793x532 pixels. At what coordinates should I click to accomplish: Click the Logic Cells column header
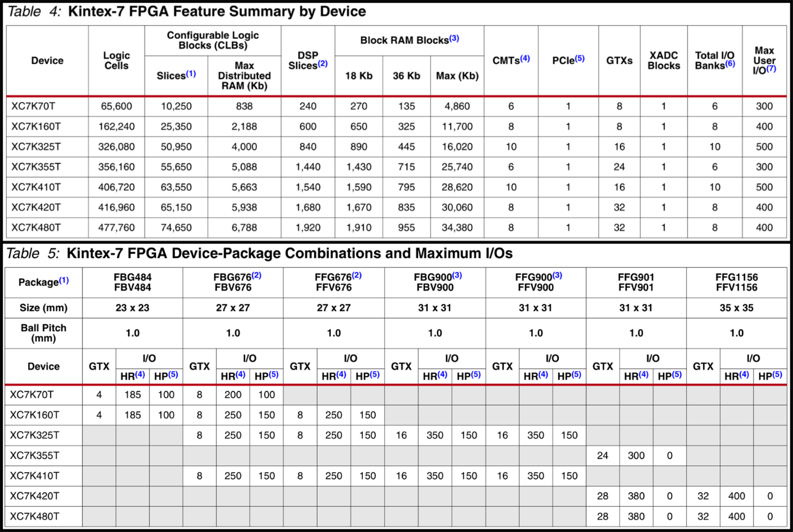[116, 60]
